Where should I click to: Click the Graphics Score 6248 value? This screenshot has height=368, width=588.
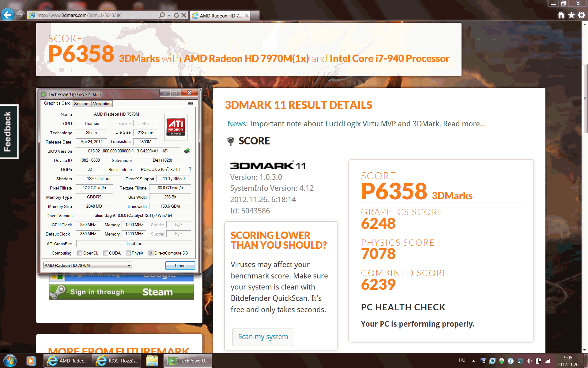(x=378, y=223)
